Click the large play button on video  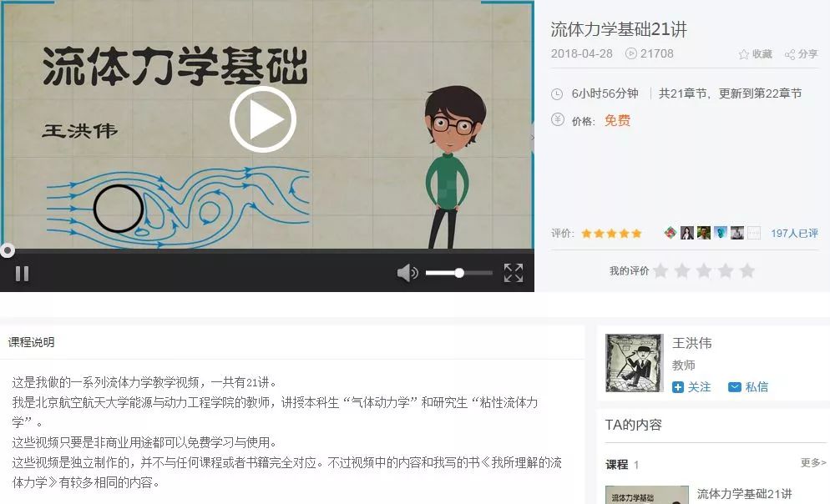[262, 119]
